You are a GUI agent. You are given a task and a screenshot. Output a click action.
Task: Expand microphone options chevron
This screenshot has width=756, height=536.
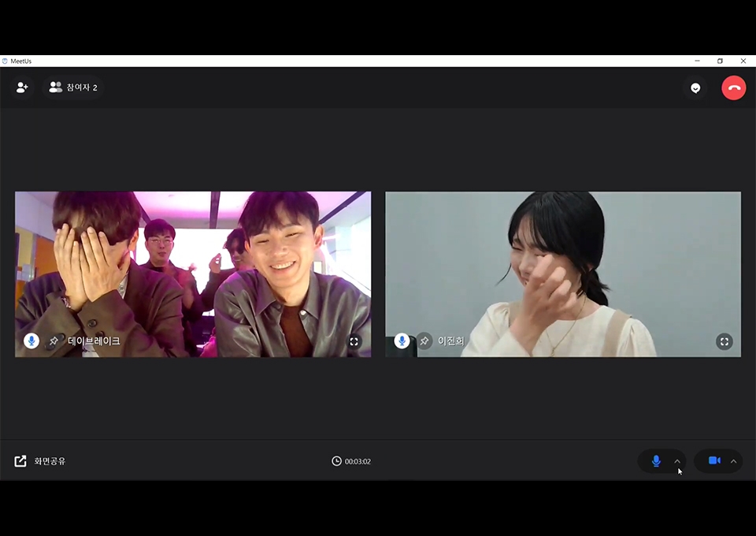(x=677, y=461)
